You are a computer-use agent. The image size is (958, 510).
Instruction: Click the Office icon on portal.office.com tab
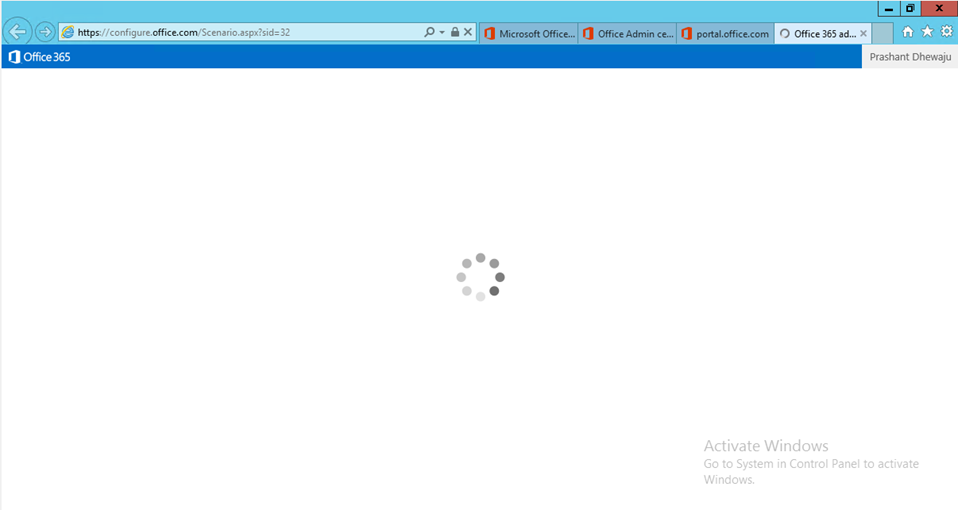point(687,34)
